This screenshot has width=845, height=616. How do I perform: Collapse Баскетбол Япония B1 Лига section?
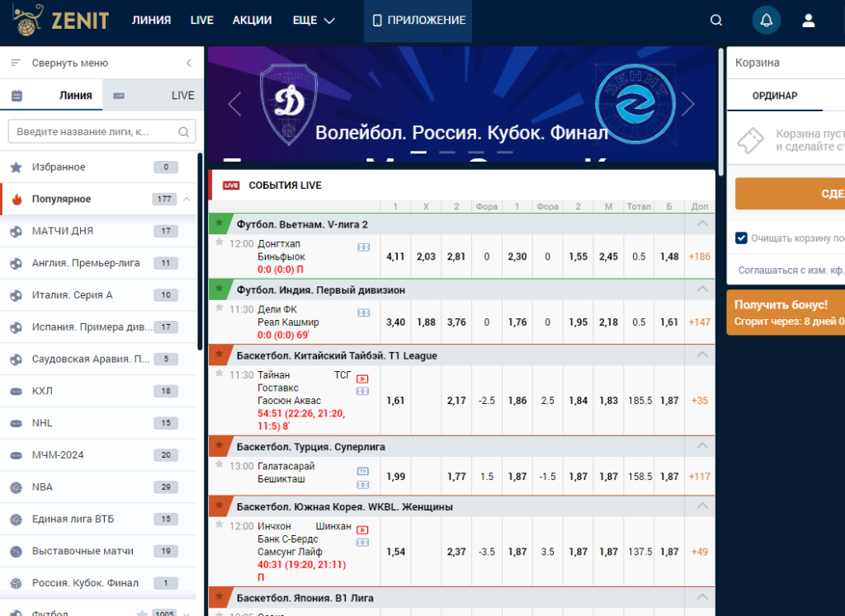702,597
